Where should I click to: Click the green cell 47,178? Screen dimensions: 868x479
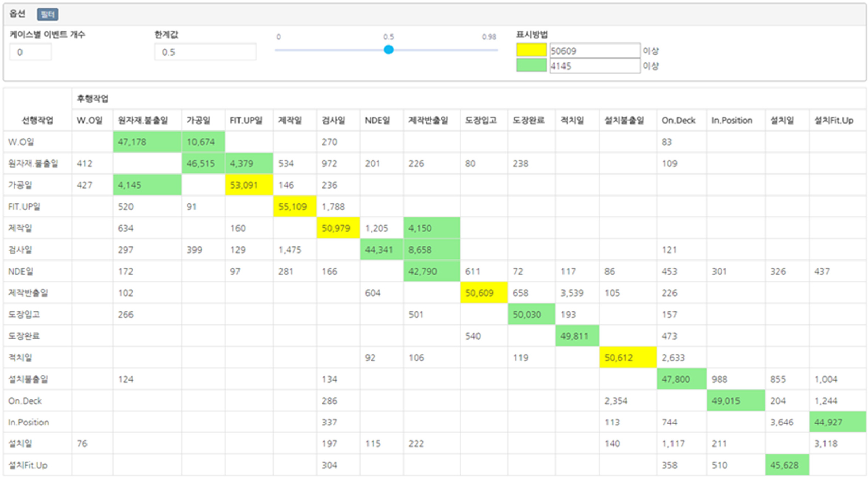coord(147,142)
